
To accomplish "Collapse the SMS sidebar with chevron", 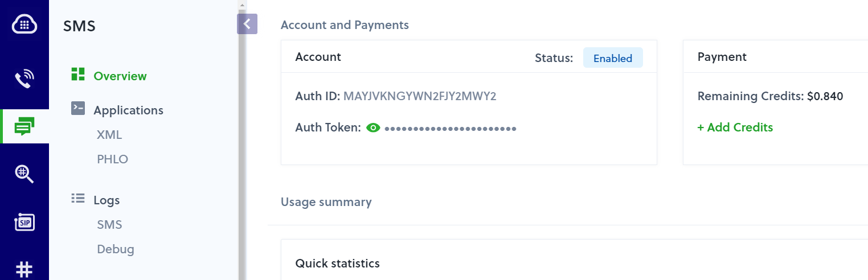I will 247,24.
